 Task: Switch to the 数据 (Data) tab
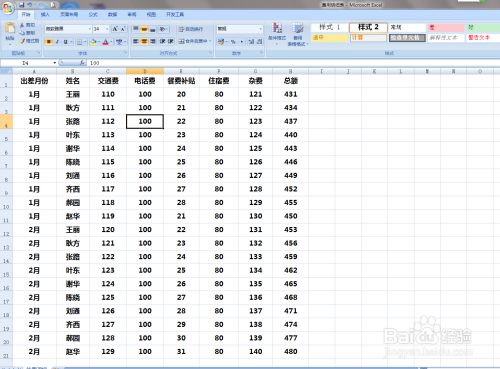coord(112,14)
